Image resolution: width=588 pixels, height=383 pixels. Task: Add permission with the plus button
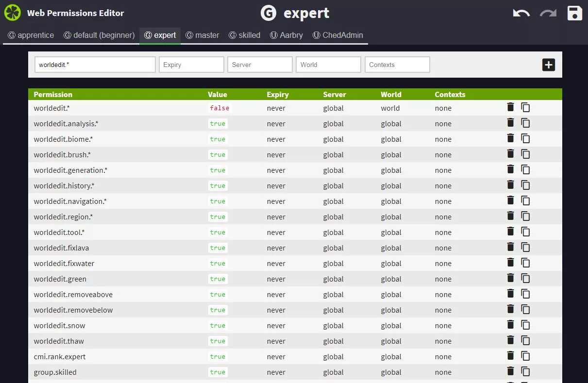tap(549, 65)
